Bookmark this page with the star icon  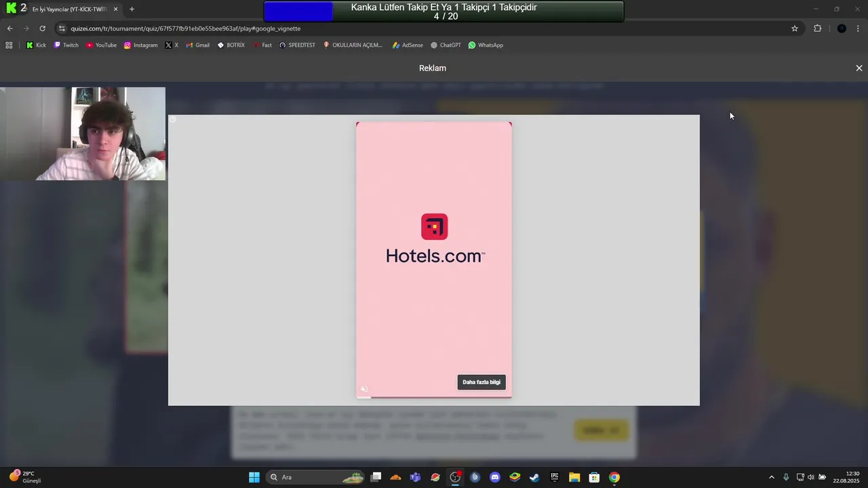(x=795, y=28)
